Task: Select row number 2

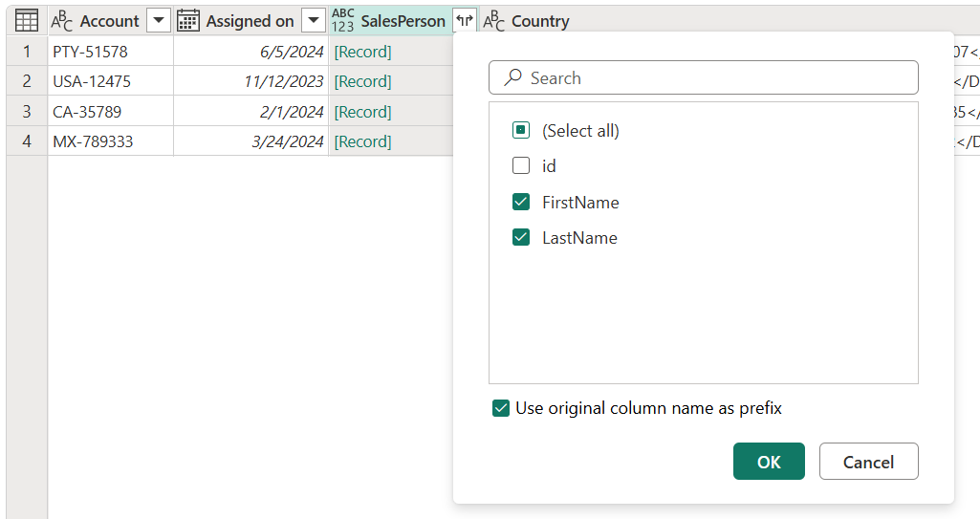Action: click(27, 81)
